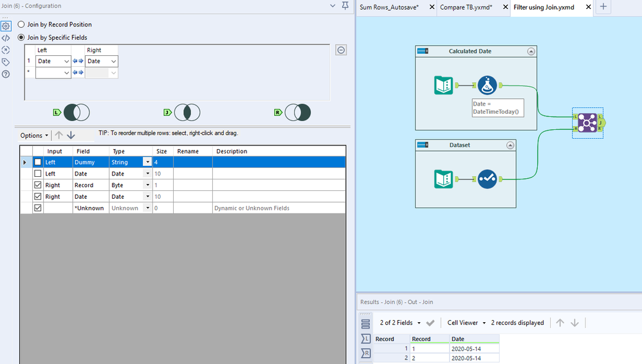Open results messages list icon
Image resolution: width=642 pixels, height=364 pixels.
click(365, 324)
